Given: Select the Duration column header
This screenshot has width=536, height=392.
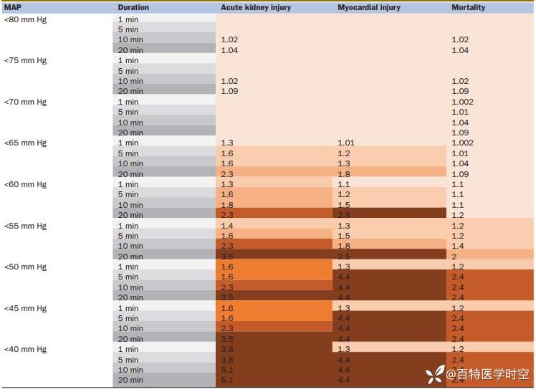Looking at the screenshot, I should (133, 7).
